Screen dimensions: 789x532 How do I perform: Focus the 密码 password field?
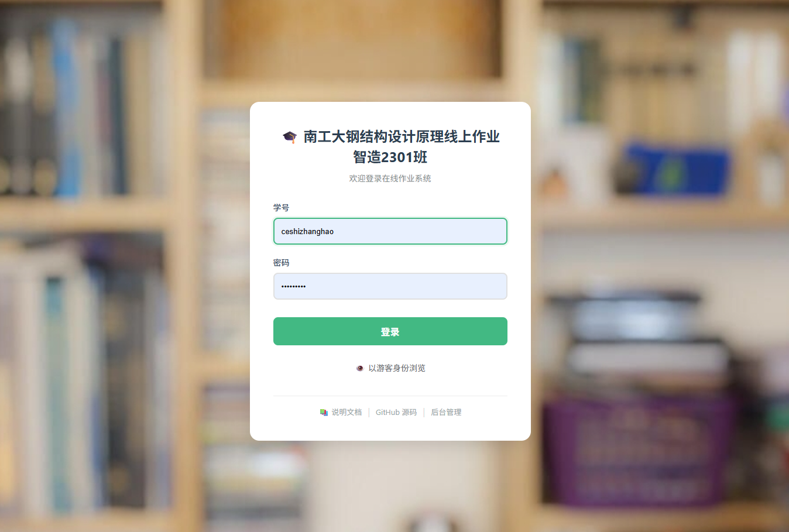390,286
